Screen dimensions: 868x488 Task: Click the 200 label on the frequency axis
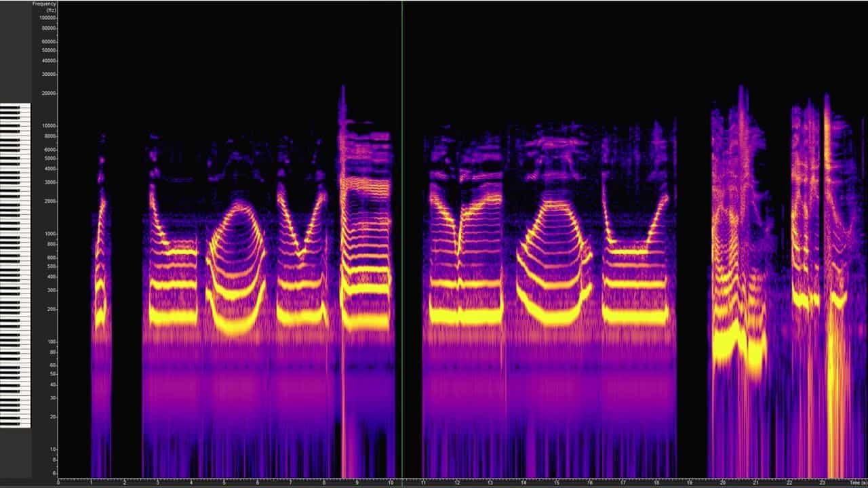tap(52, 310)
